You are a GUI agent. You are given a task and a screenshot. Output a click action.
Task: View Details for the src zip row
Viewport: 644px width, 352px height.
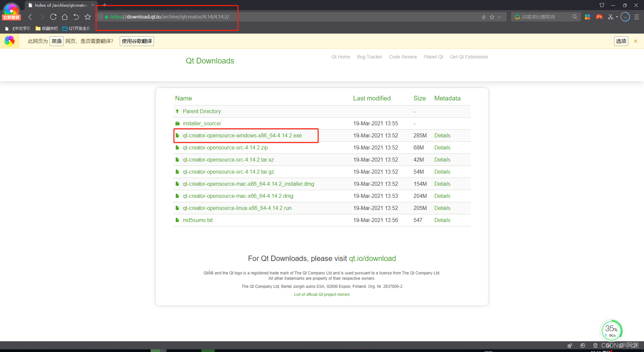[442, 148]
